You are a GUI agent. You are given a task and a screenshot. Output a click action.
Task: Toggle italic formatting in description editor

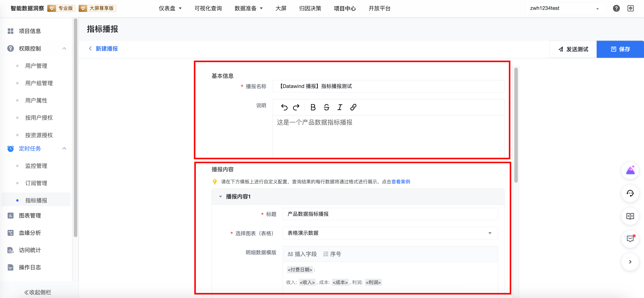point(340,107)
